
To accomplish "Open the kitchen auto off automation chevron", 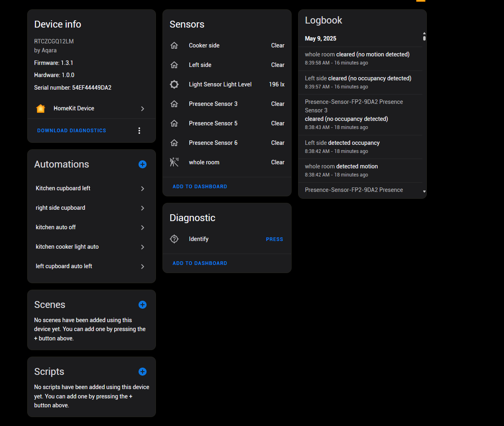I will tap(143, 228).
